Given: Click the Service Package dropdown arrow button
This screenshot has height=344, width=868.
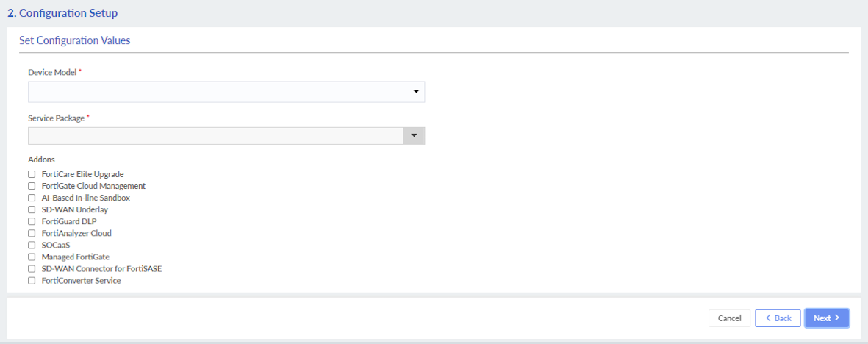Looking at the screenshot, I should click(414, 136).
